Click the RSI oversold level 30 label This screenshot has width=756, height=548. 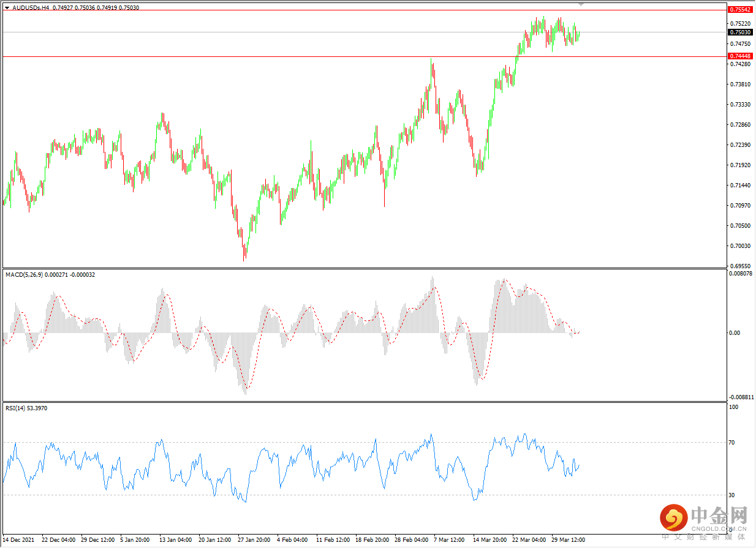(731, 495)
